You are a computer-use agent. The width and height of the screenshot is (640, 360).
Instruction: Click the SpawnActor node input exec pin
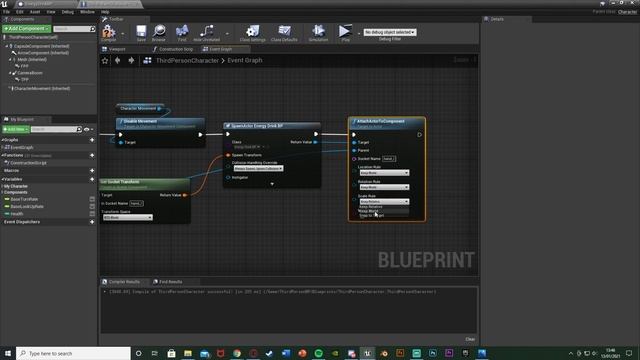click(228, 134)
